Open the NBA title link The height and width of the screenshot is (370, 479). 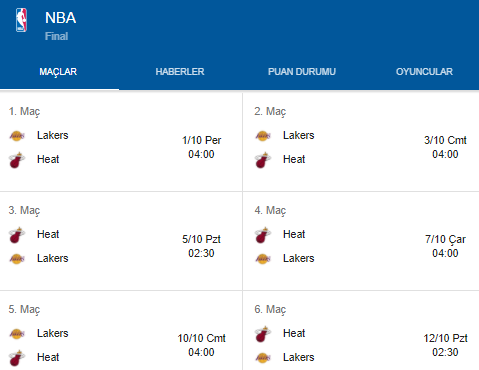[60, 18]
